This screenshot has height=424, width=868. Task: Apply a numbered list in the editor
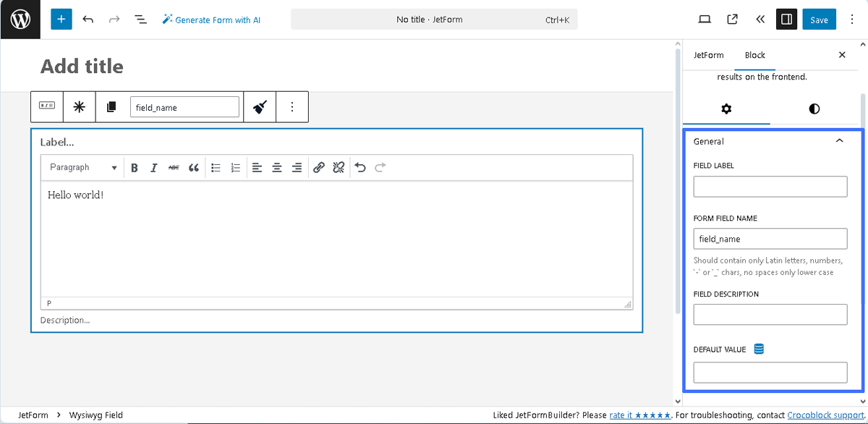pyautogui.click(x=235, y=167)
